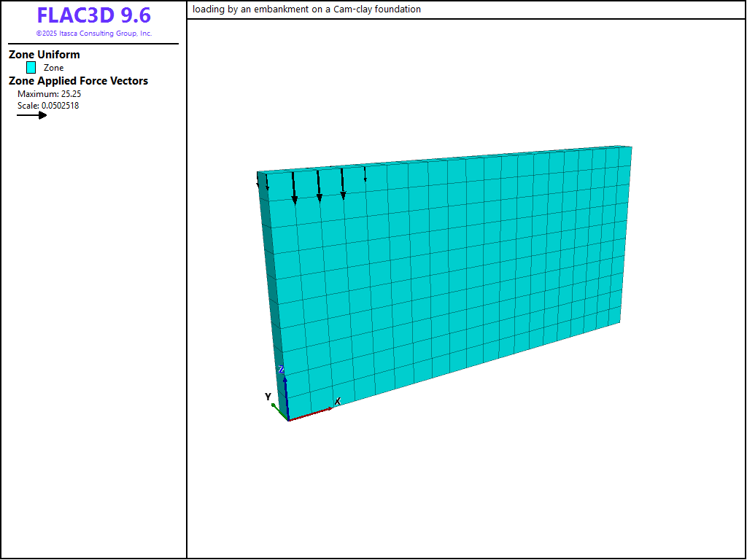This screenshot has height=560, width=747.
Task: Select the red X-axis arrow
Action: [311, 414]
